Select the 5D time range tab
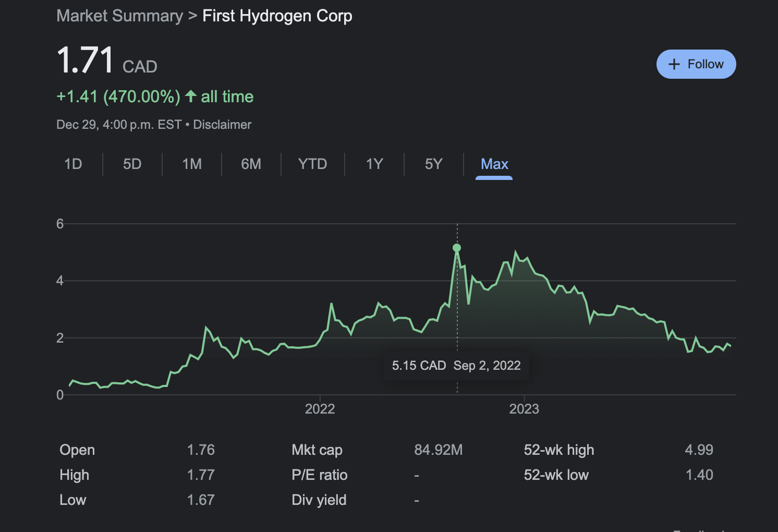The height and width of the screenshot is (532, 778). tap(132, 164)
